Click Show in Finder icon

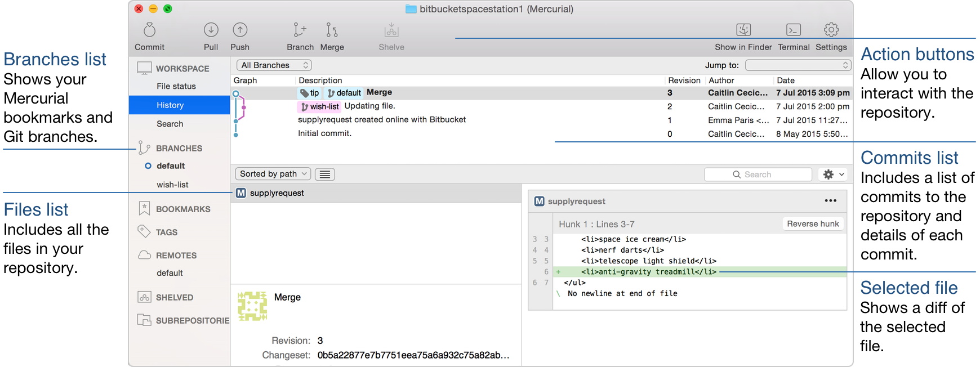pos(743,30)
